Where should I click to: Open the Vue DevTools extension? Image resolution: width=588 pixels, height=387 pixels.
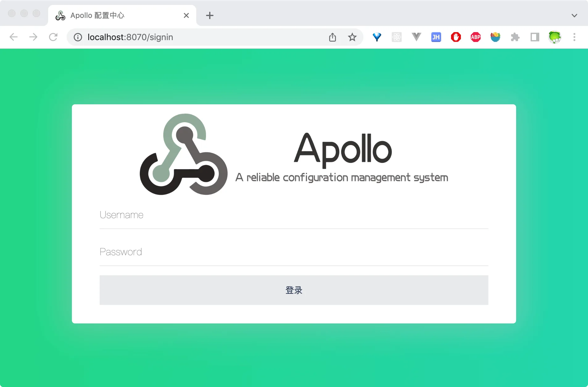[x=416, y=37]
